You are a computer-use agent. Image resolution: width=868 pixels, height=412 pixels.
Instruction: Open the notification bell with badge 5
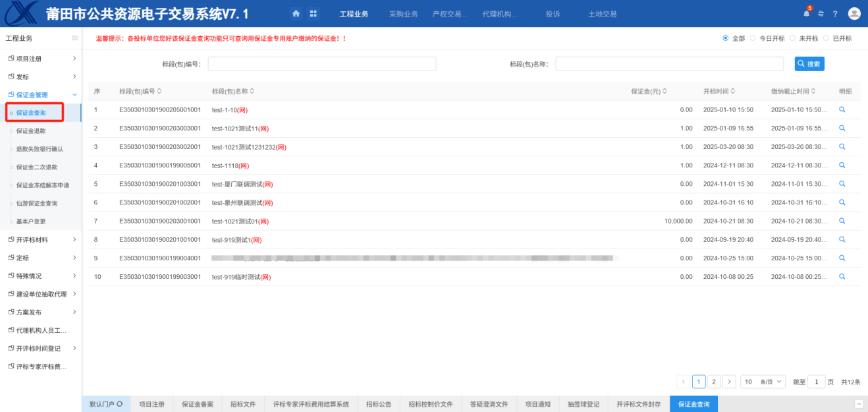click(806, 14)
